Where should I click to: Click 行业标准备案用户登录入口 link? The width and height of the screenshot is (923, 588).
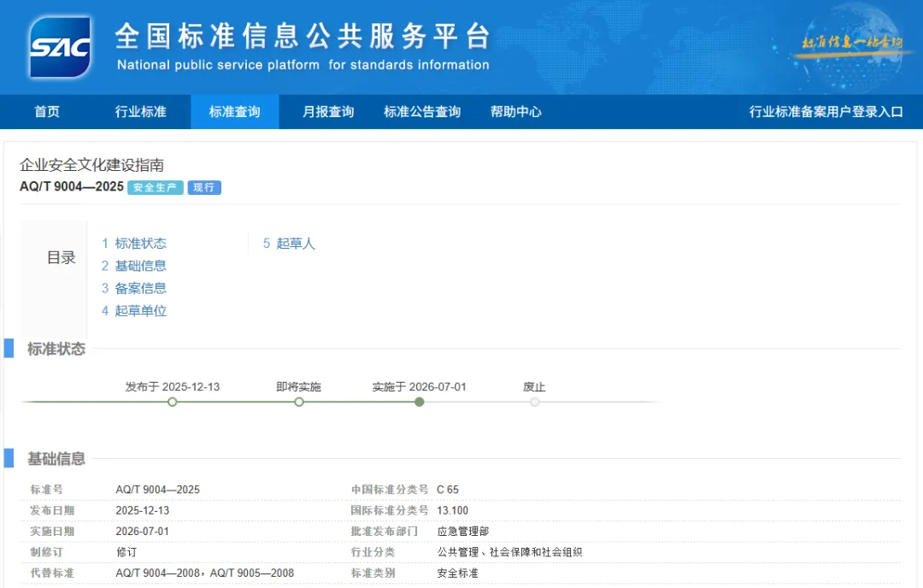826,112
